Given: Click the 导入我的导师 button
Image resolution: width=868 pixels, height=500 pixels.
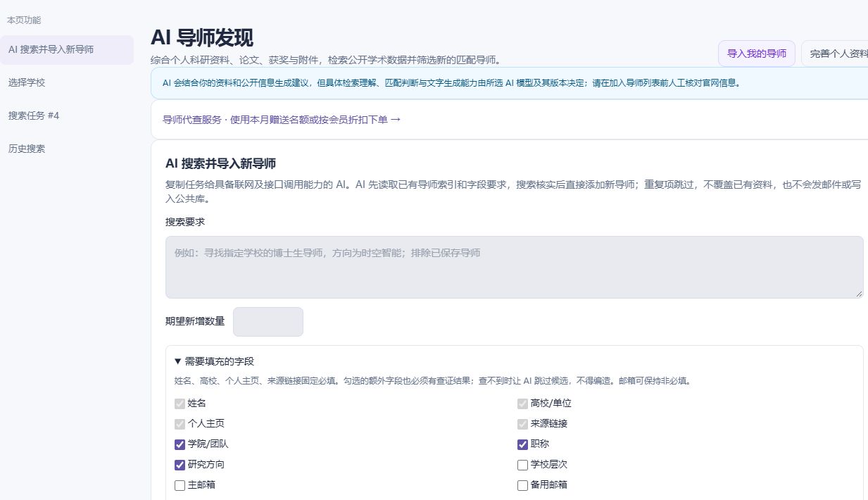Looking at the screenshot, I should pos(757,54).
